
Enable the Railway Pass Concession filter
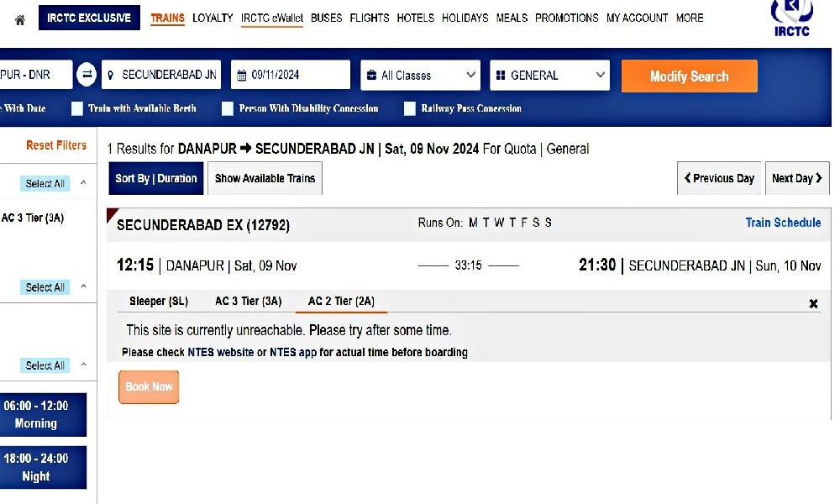point(410,108)
